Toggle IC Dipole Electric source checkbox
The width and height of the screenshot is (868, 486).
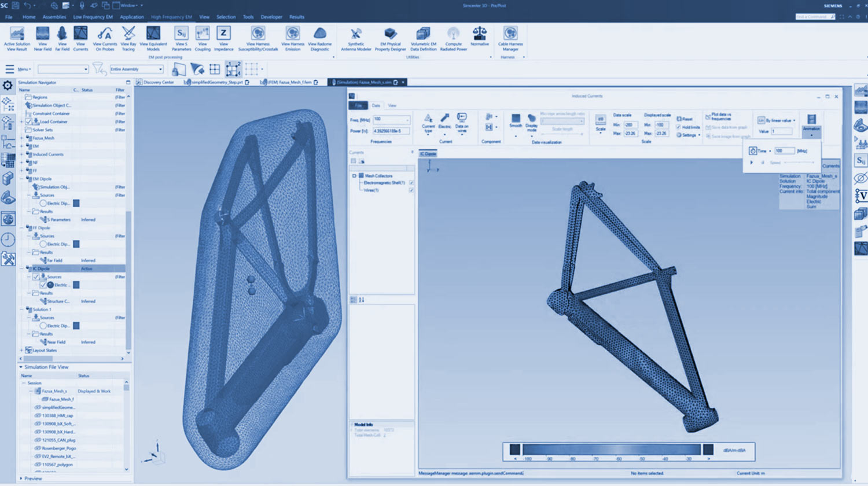pos(43,285)
